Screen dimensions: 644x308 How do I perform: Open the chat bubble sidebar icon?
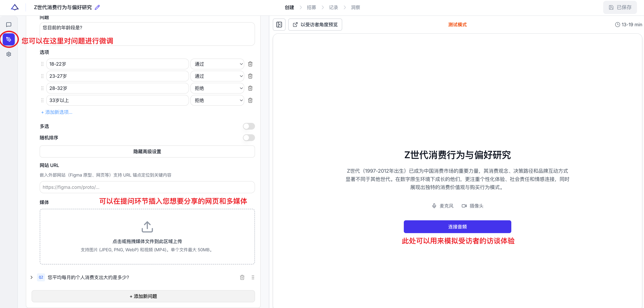pos(9,25)
